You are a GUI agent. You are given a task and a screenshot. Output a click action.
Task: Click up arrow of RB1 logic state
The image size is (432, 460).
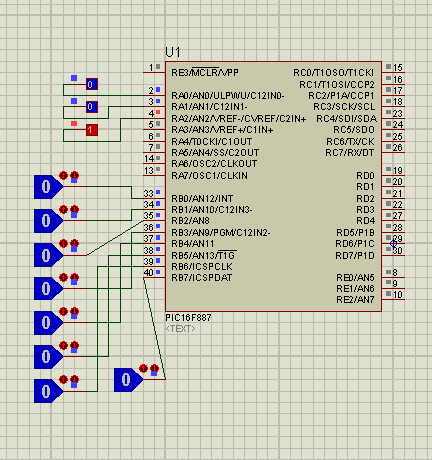click(63, 209)
